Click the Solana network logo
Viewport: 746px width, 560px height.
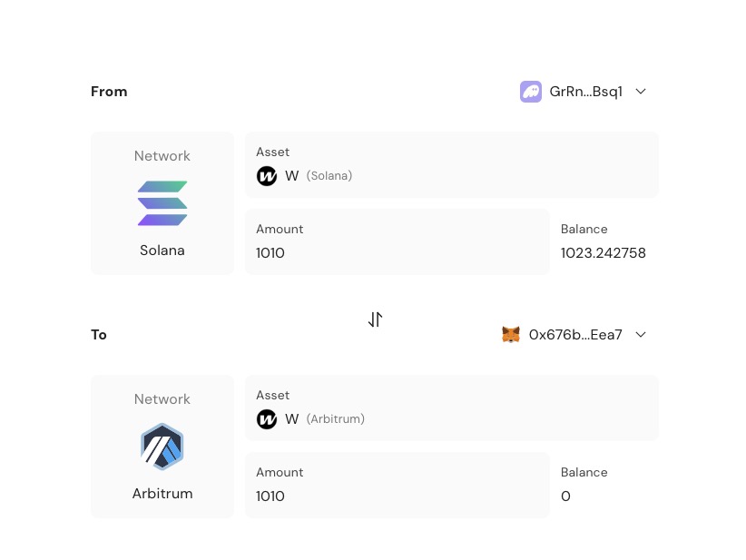tap(162, 203)
